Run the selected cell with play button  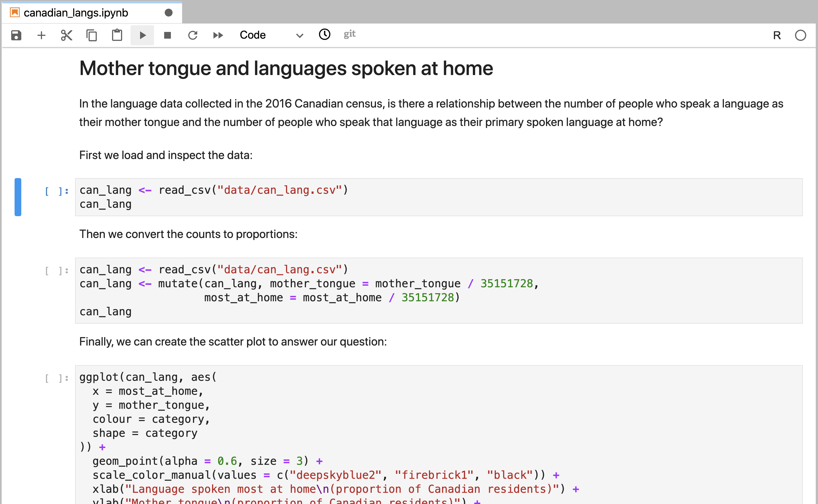[x=142, y=35]
